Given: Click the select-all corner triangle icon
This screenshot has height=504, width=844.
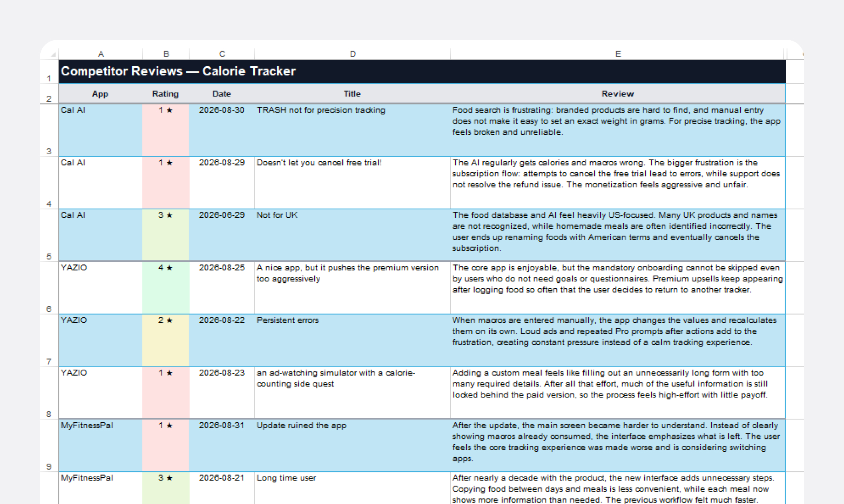Looking at the screenshot, I should pos(53,54).
